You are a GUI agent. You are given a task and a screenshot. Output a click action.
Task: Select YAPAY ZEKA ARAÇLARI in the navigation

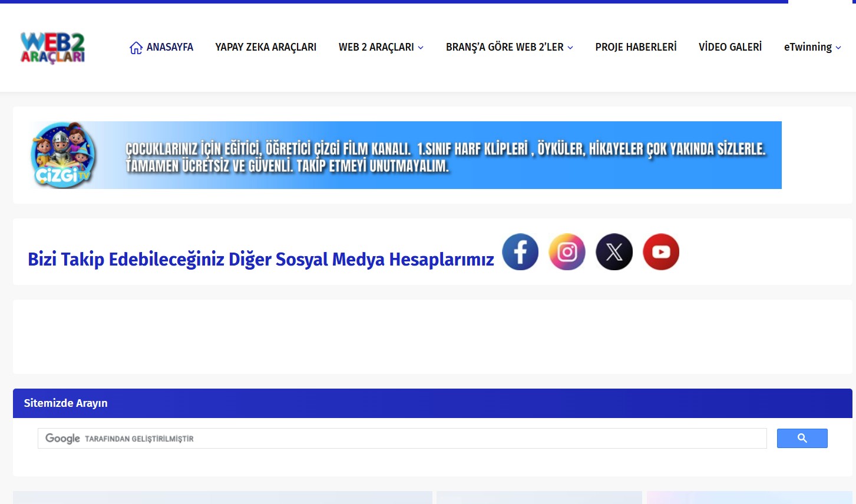[266, 47]
